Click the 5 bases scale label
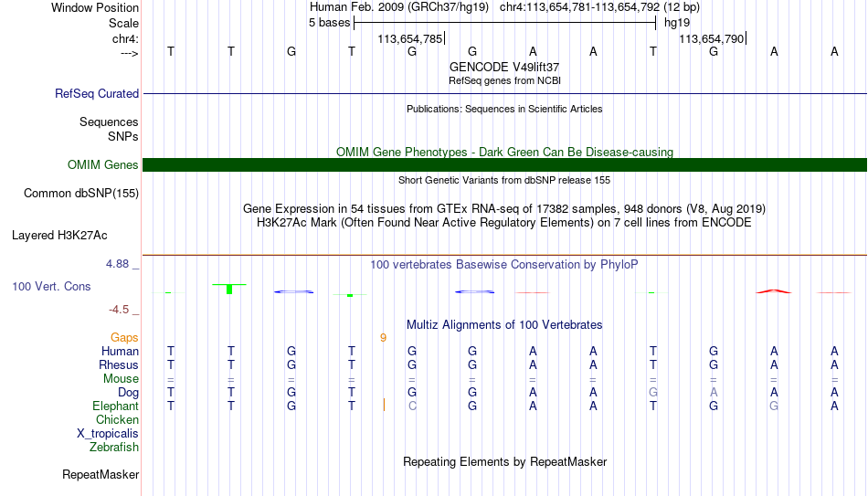Viewport: 868px width, 496px height. tap(329, 23)
